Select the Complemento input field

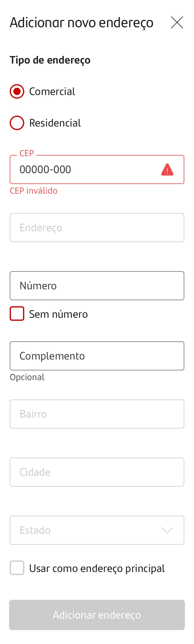pyautogui.click(x=97, y=356)
